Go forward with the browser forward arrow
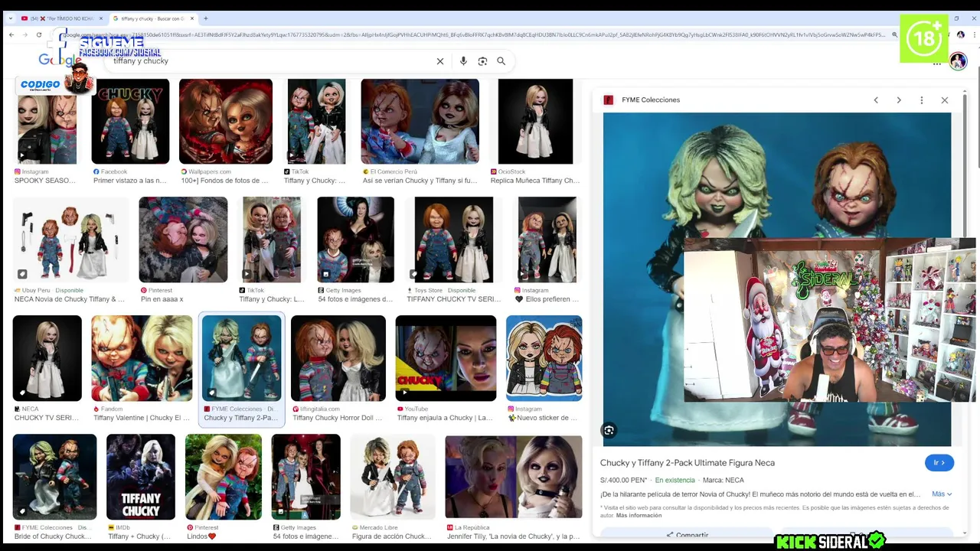The width and height of the screenshot is (980, 551). 25,34
